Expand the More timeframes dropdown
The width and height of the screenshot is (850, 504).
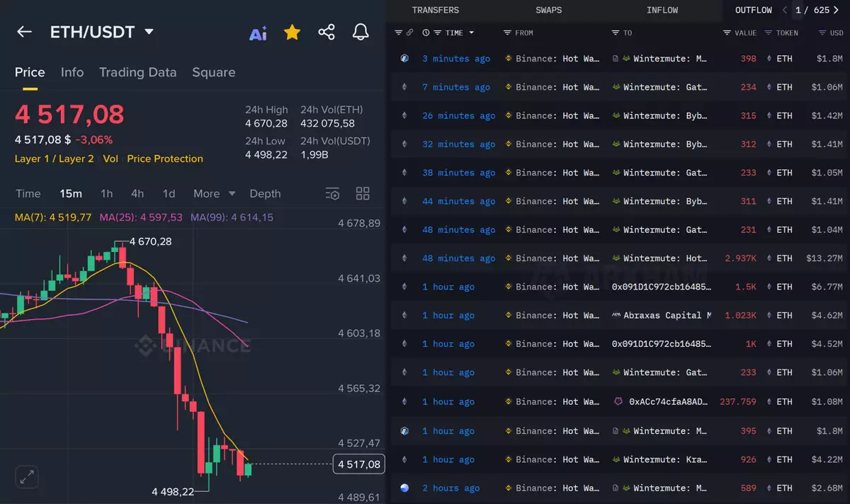(x=215, y=194)
